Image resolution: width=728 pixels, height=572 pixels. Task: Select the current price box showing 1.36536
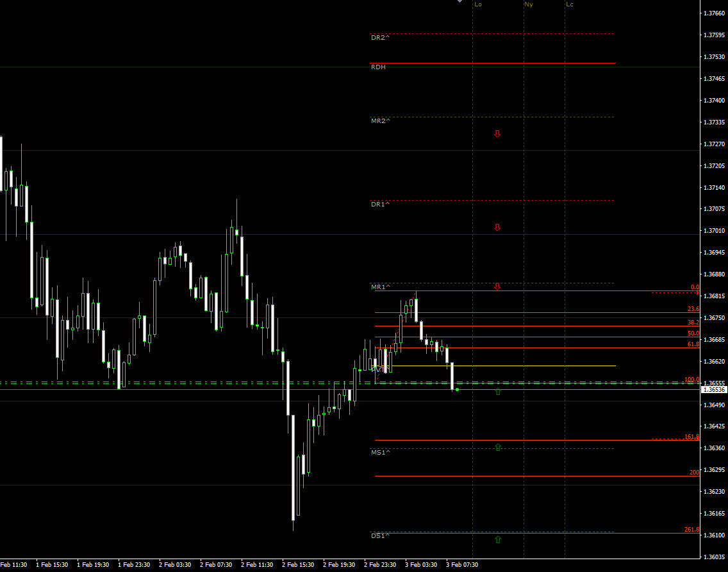[713, 389]
